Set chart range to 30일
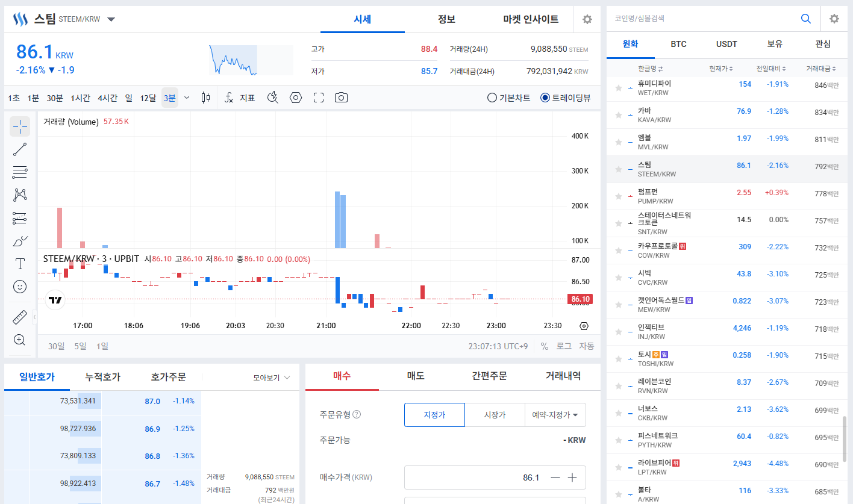The height and width of the screenshot is (504, 853). (56, 346)
